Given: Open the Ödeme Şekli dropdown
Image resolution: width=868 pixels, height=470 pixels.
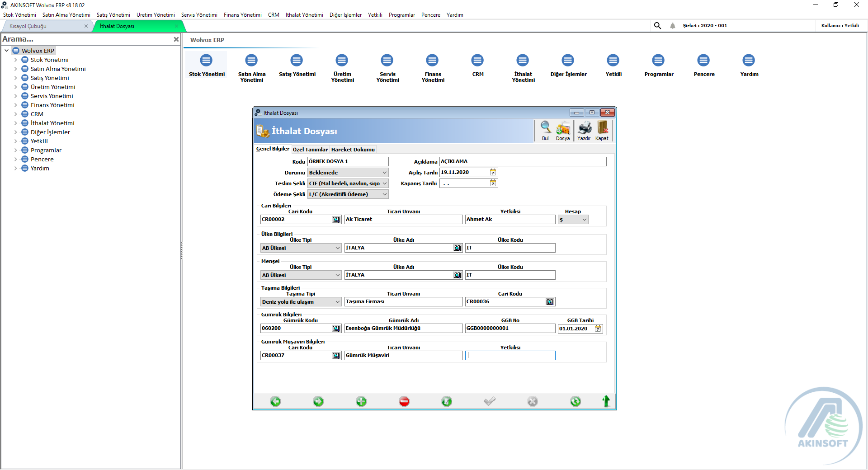Looking at the screenshot, I should [x=348, y=194].
